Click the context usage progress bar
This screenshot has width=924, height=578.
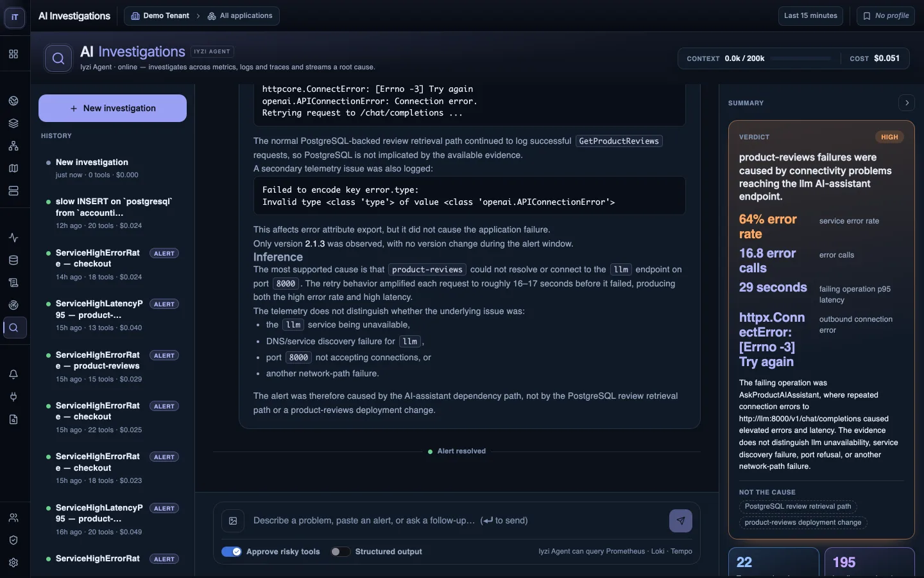tap(802, 58)
